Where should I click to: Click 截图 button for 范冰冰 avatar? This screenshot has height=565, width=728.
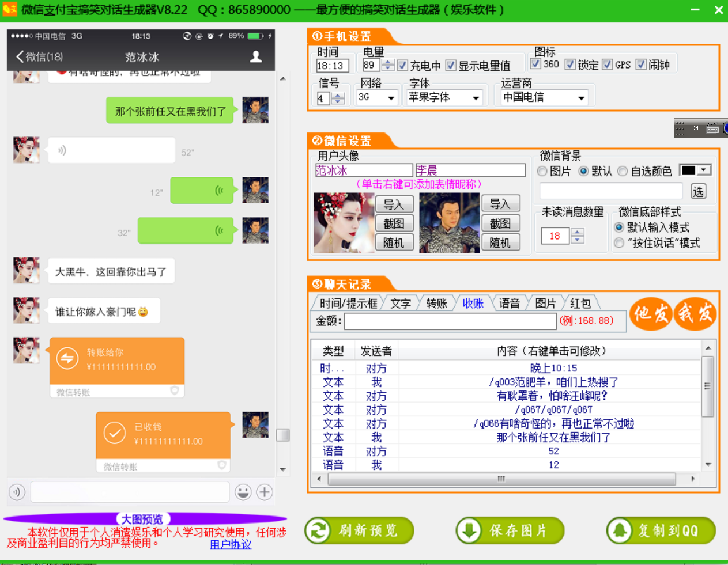pyautogui.click(x=394, y=223)
